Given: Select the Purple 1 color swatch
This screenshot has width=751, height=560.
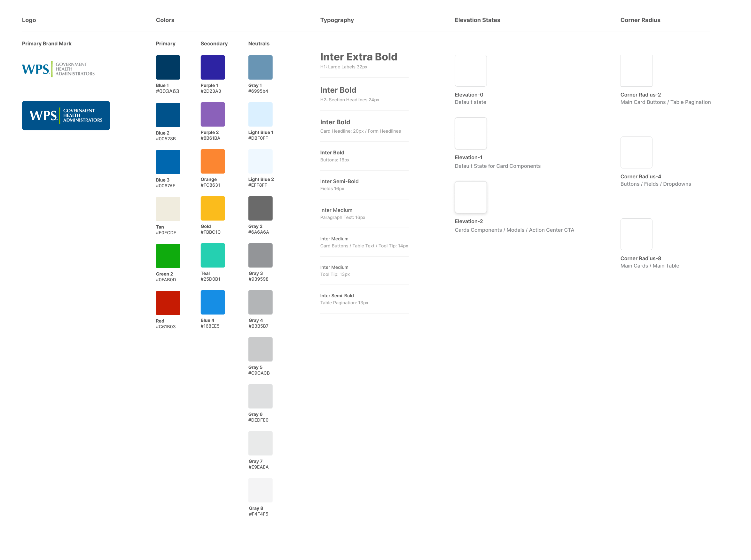Looking at the screenshot, I should (x=213, y=67).
